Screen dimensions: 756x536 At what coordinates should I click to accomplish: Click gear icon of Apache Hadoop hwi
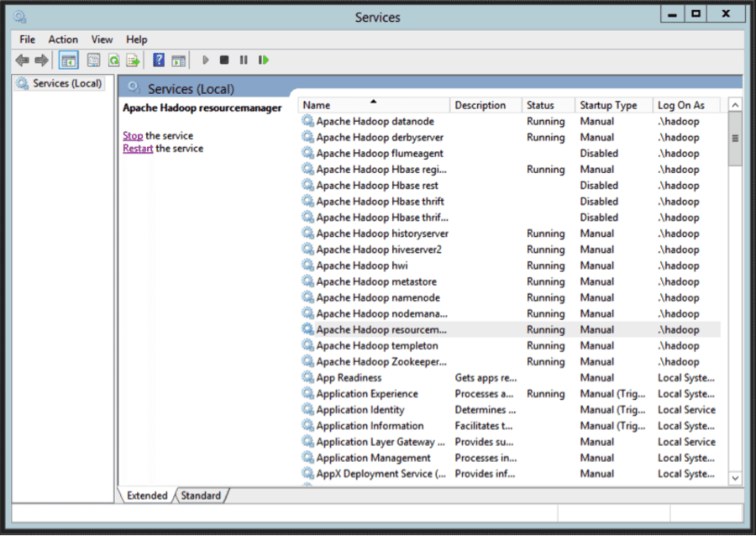(x=307, y=265)
